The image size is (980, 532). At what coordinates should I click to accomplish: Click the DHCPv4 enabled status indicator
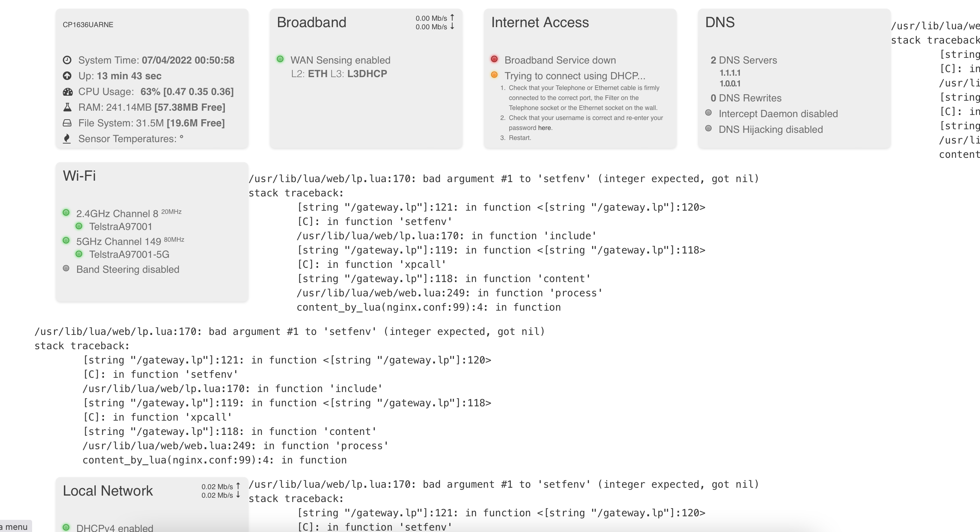[x=67, y=527]
